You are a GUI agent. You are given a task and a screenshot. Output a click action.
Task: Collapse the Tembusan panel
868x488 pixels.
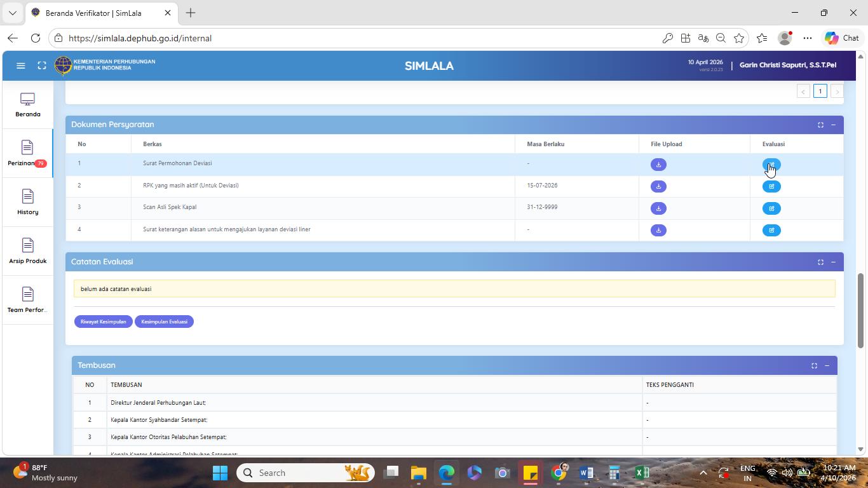[x=827, y=365]
